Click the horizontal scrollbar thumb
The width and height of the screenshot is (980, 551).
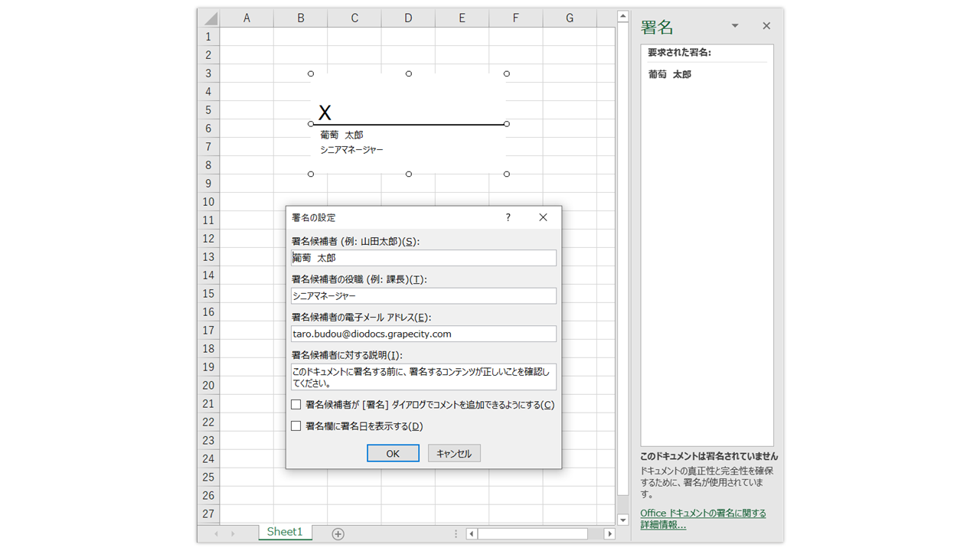[533, 533]
